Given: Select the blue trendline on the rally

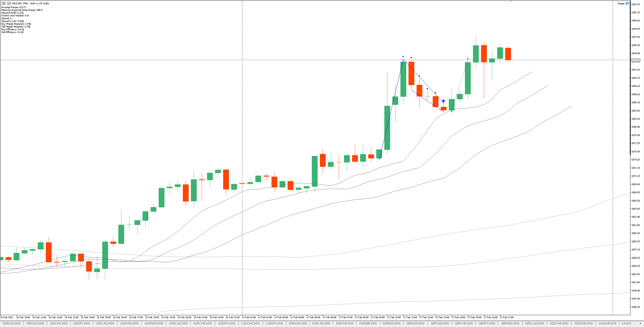Looking at the screenshot, I should pyautogui.click(x=391, y=110).
